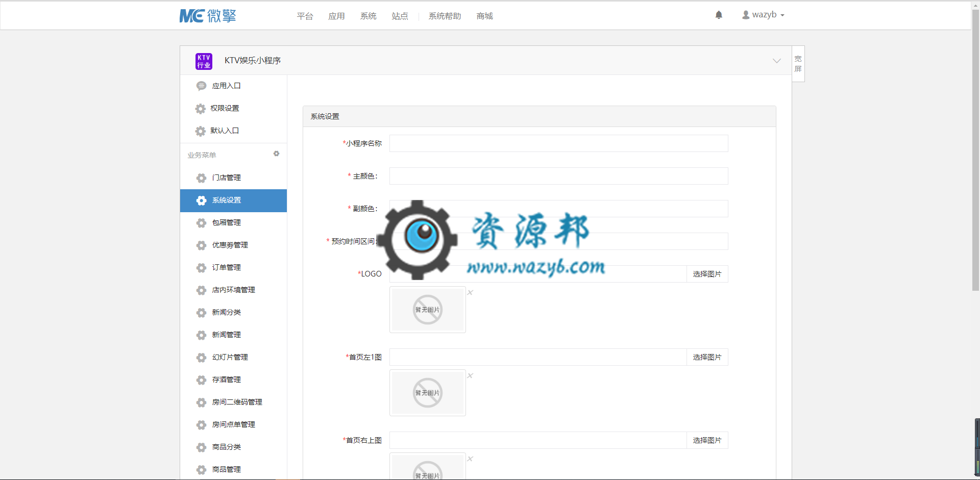Click the 店内环境管理 menu label

pos(233,290)
